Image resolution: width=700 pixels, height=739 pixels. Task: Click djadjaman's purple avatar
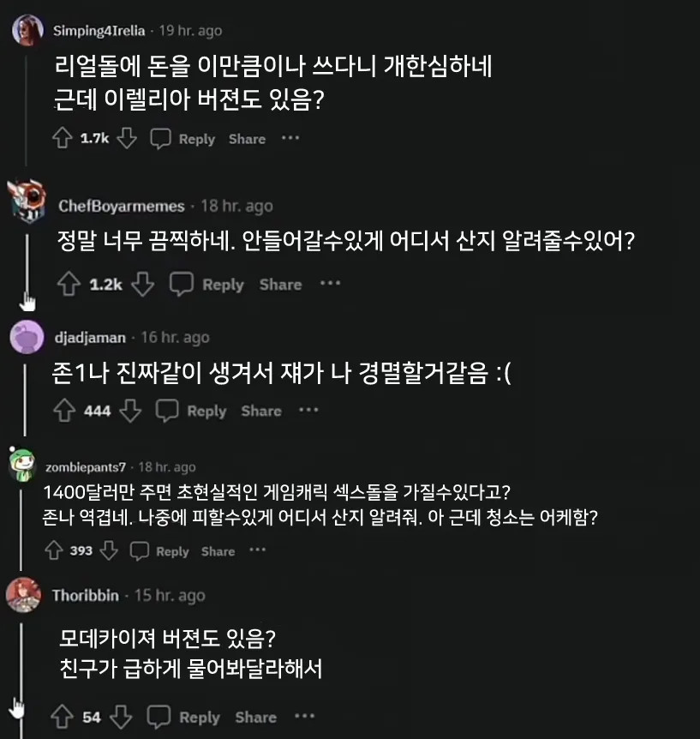pyautogui.click(x=26, y=337)
